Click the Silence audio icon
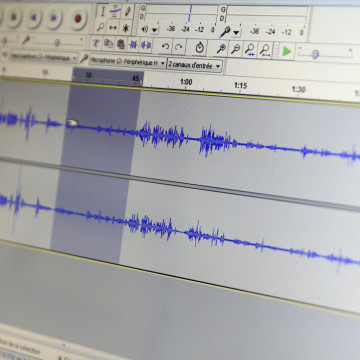This screenshot has height=360, width=360. [146, 45]
